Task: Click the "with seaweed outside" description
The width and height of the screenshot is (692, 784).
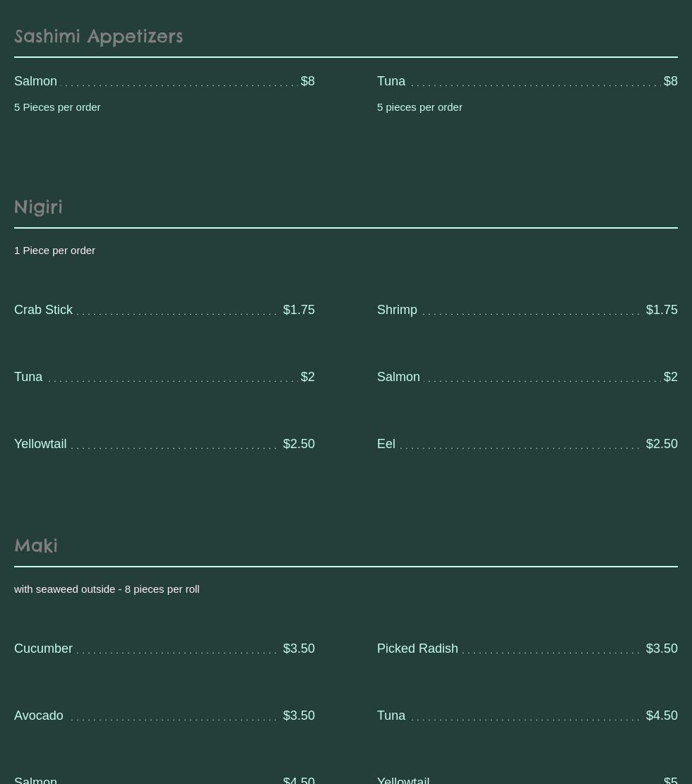Action: pyautogui.click(x=107, y=589)
